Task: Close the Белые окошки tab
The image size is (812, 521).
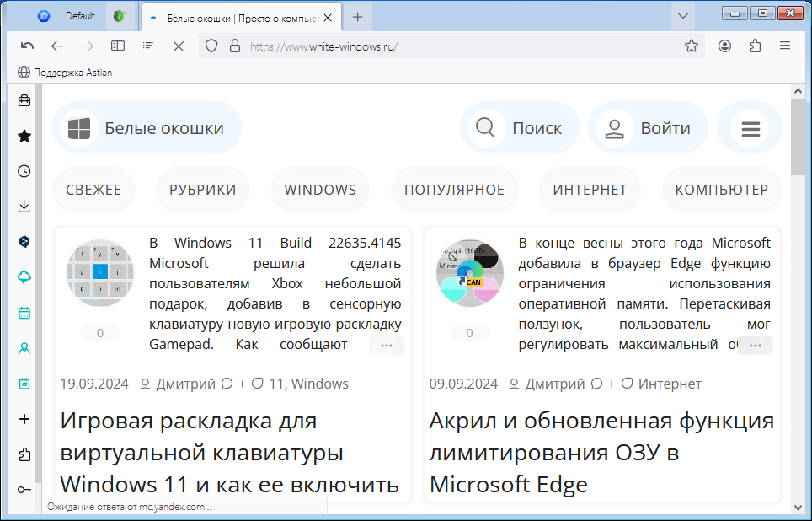Action: coord(328,19)
